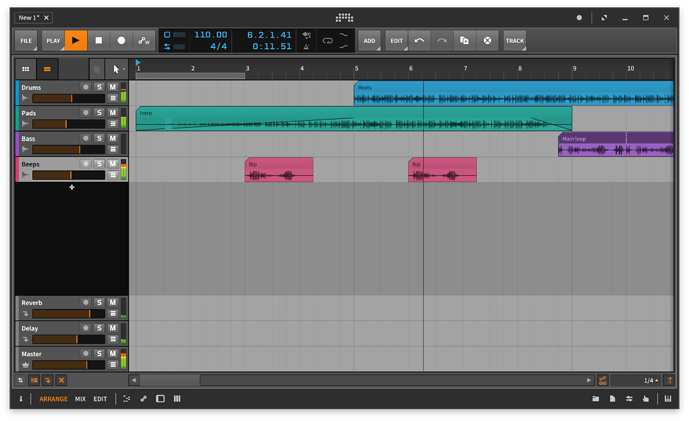Click the follow playback icon right of 1/4
Image resolution: width=689 pixels, height=421 pixels.
669,380
